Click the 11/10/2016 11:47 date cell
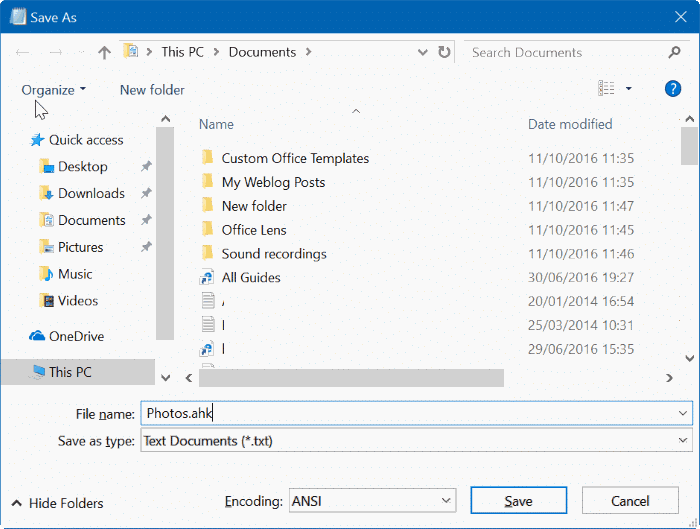The image size is (700, 529). (x=581, y=206)
